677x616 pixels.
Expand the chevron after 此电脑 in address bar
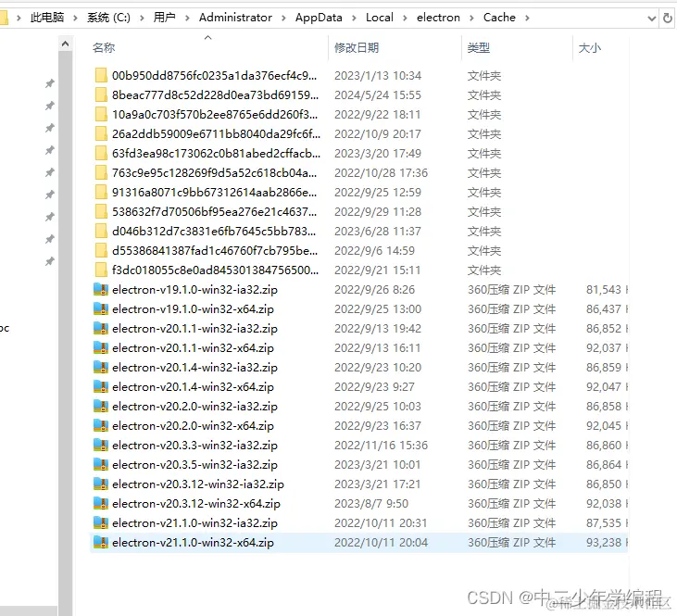pos(75,18)
